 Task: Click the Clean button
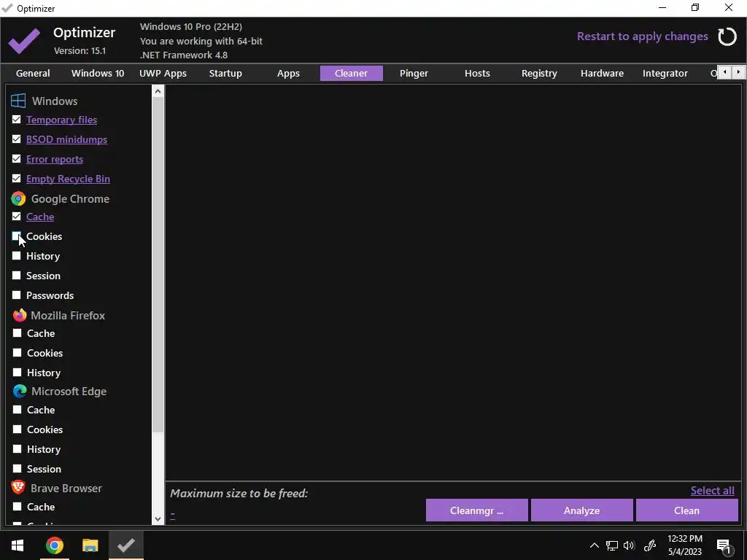pos(686,510)
